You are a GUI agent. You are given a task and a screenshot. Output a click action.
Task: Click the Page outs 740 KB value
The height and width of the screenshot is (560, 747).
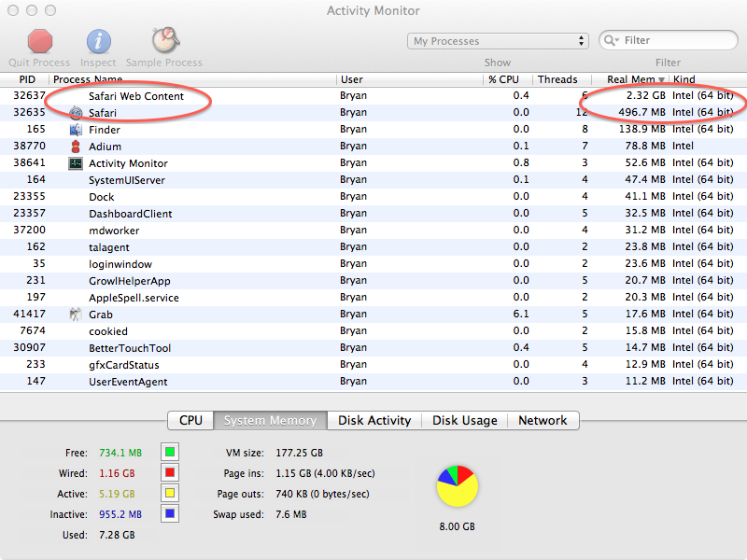click(322, 494)
